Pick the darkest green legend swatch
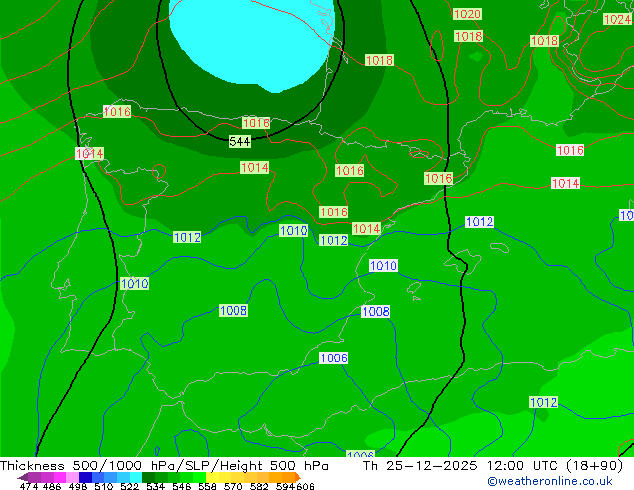The width and height of the screenshot is (634, 490). click(x=148, y=477)
